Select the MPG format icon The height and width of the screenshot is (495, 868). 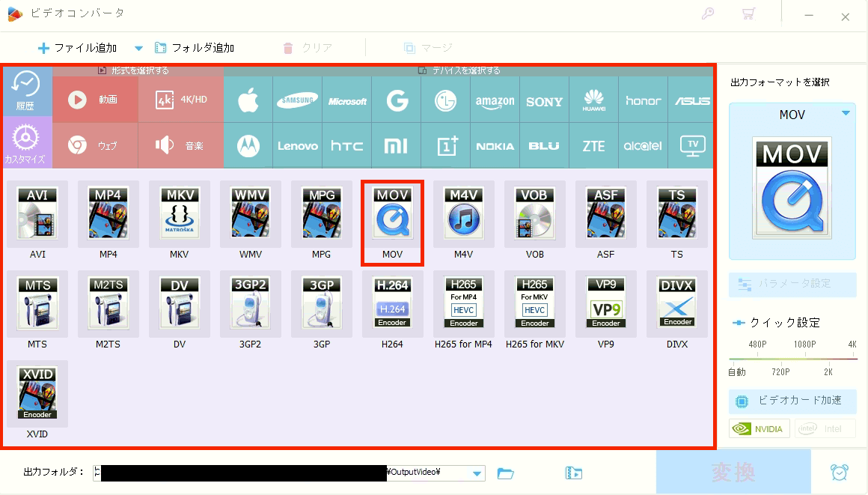(322, 214)
